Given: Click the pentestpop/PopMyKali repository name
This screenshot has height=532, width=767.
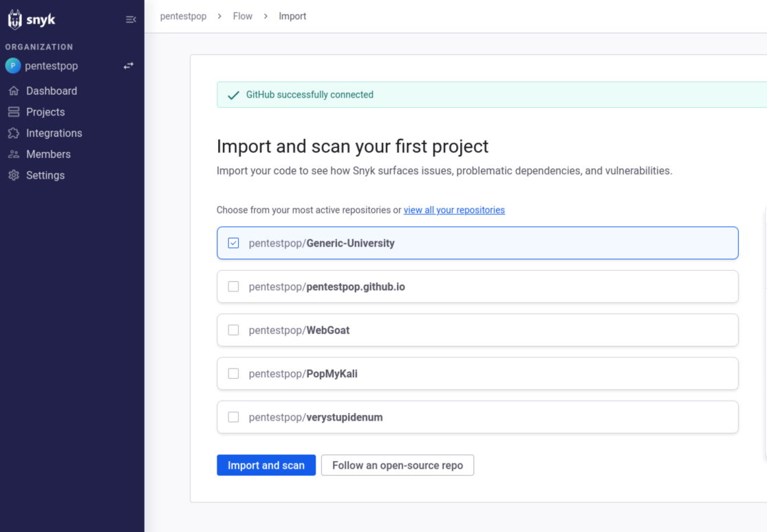Looking at the screenshot, I should [303, 374].
